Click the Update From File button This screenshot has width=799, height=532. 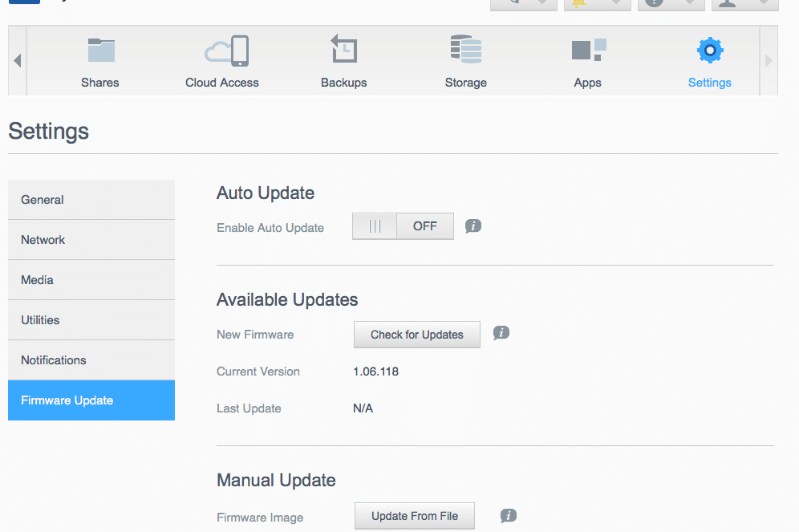pyautogui.click(x=415, y=516)
